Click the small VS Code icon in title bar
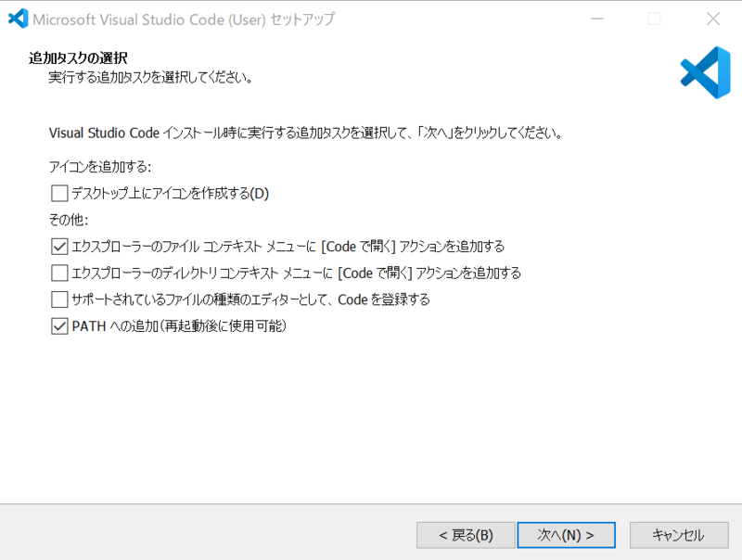 19,19
